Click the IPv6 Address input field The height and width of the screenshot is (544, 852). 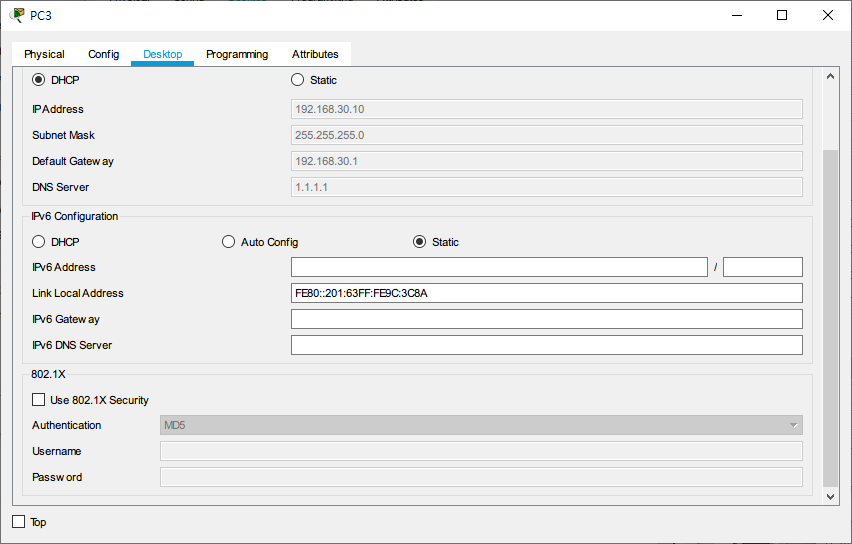(x=499, y=267)
